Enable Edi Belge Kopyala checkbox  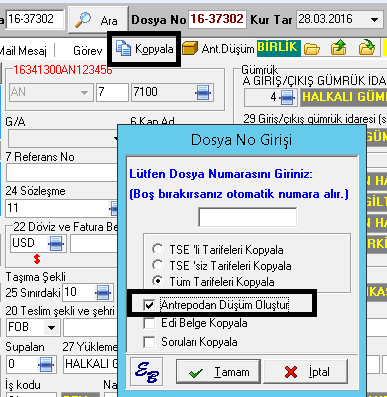tap(149, 323)
